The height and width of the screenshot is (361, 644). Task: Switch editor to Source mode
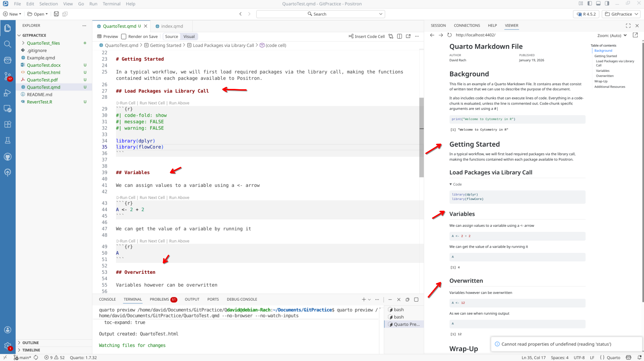click(171, 37)
